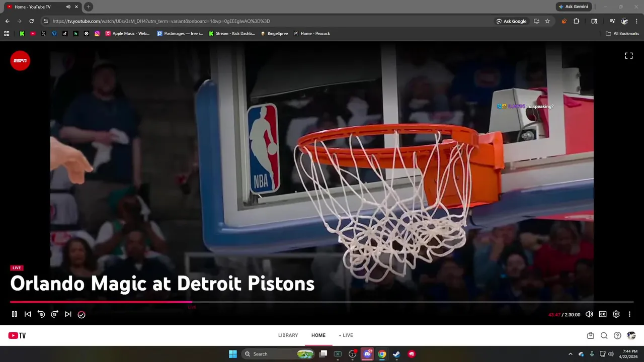The image size is (644, 362).
Task: Click Ask Gemini button
Action: (573, 7)
